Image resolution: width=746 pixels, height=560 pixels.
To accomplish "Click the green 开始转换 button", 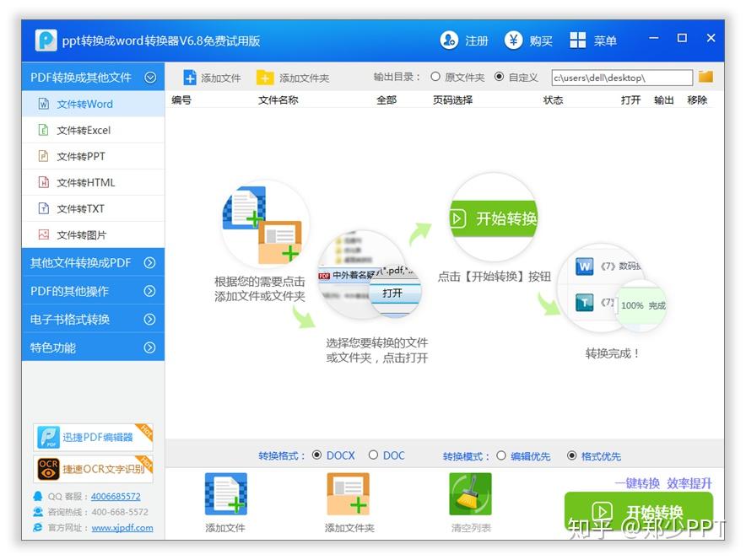I will point(639,512).
